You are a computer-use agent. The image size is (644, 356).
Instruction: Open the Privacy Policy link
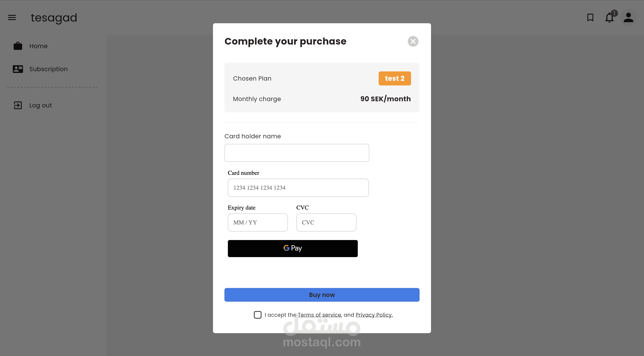tap(374, 315)
